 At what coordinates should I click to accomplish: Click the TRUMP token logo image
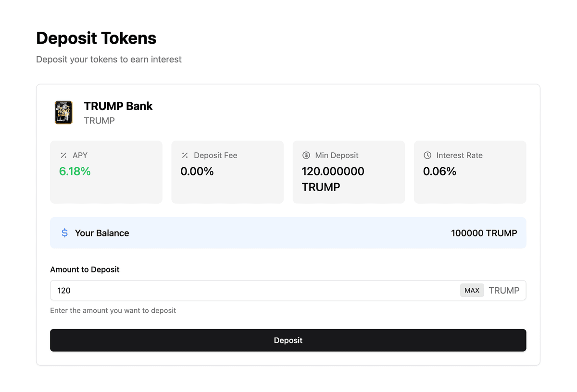[x=63, y=112]
